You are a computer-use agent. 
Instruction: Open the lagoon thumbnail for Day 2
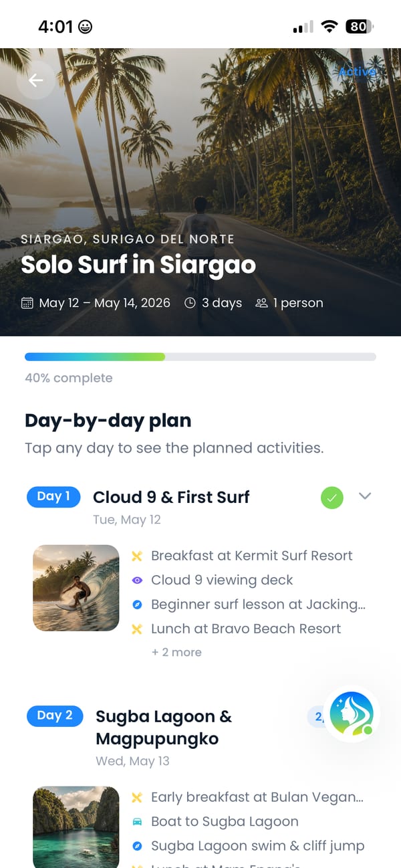pyautogui.click(x=76, y=827)
